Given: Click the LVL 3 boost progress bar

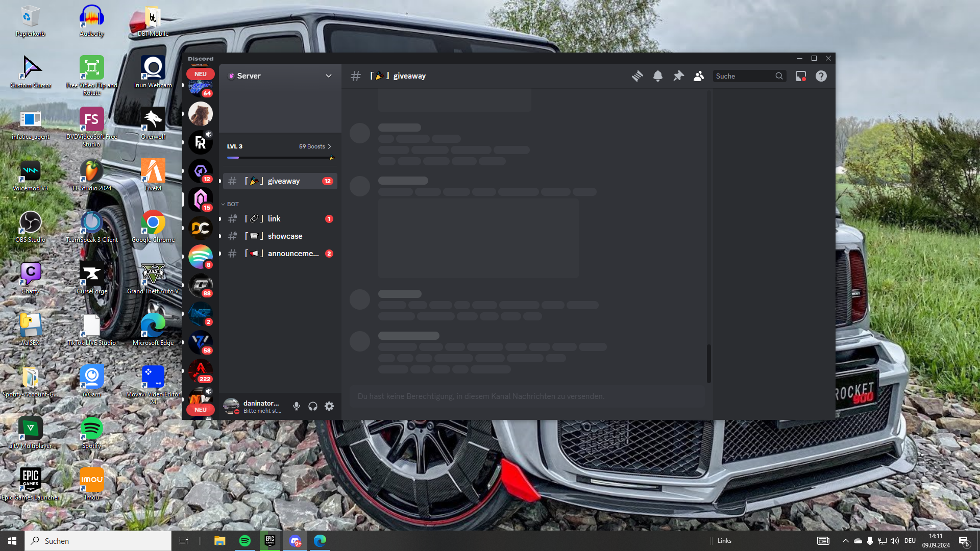Looking at the screenshot, I should tap(280, 158).
